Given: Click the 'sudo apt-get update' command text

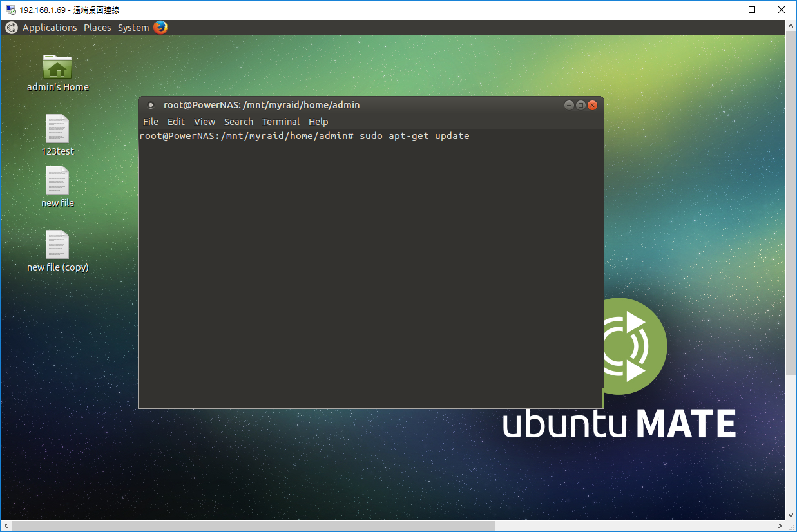Looking at the screenshot, I should [414, 136].
